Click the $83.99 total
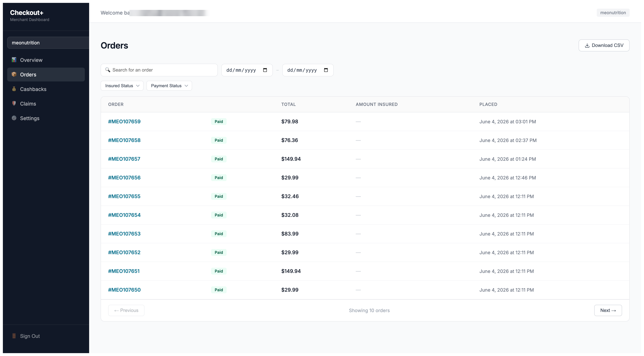The height and width of the screenshot is (356, 644). point(290,234)
